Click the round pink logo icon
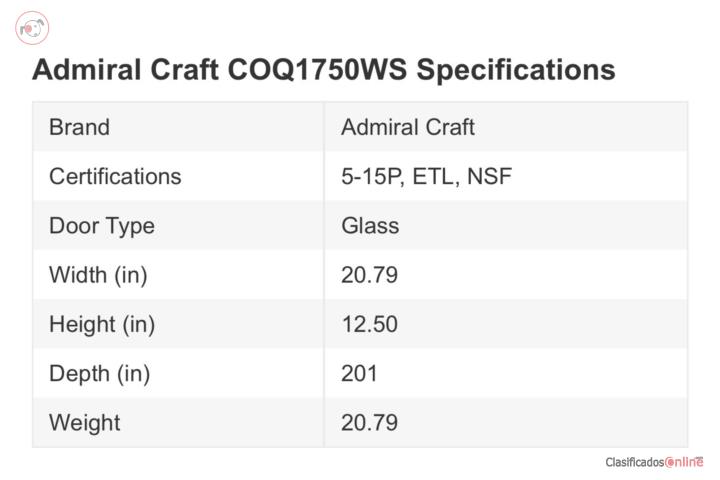The width and height of the screenshot is (720, 480). [32, 28]
